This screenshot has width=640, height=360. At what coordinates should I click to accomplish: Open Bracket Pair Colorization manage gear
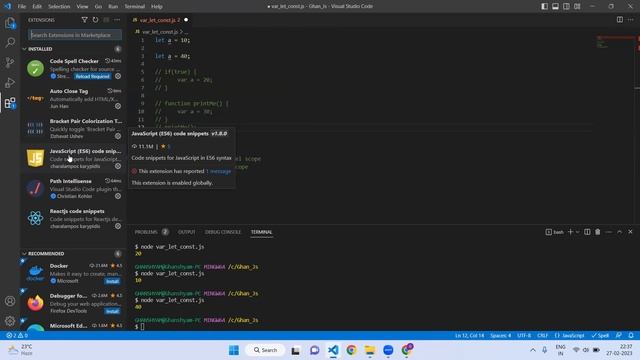pos(118,136)
